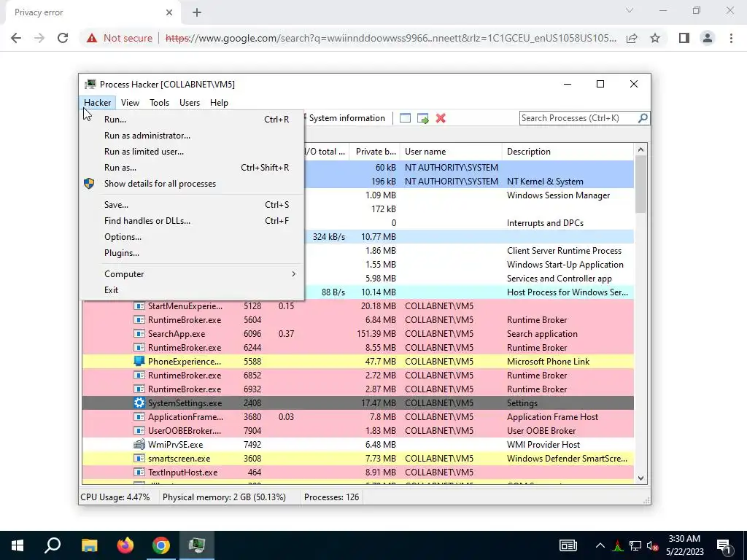Click the Physical memory status entry
The height and width of the screenshot is (560, 747).
[x=224, y=497]
